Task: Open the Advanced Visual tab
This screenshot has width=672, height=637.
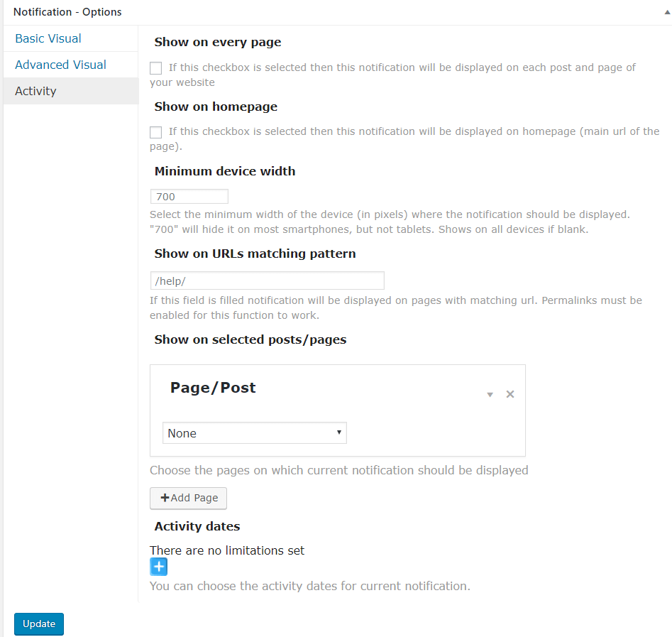Action: pos(60,65)
